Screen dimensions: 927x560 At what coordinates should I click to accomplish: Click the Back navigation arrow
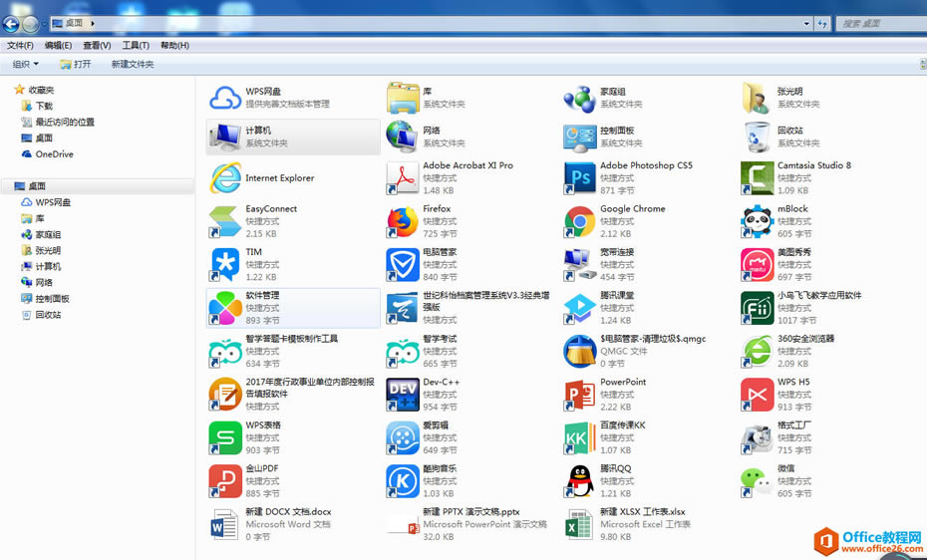click(11, 24)
